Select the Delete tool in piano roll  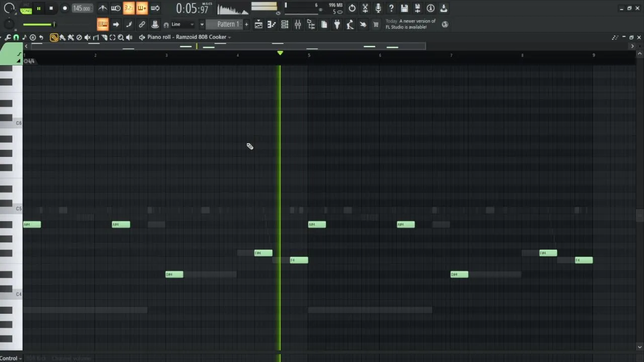point(79,37)
